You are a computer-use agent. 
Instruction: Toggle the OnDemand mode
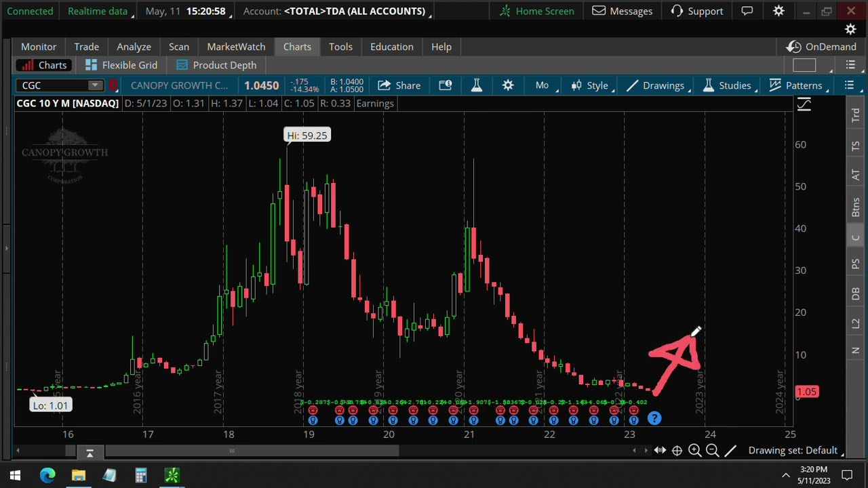[821, 47]
